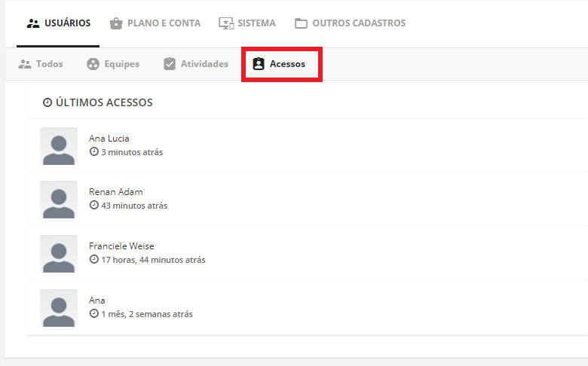Open the Atividades sub-tab
Viewport: 588px width, 366px height.
coord(204,64)
